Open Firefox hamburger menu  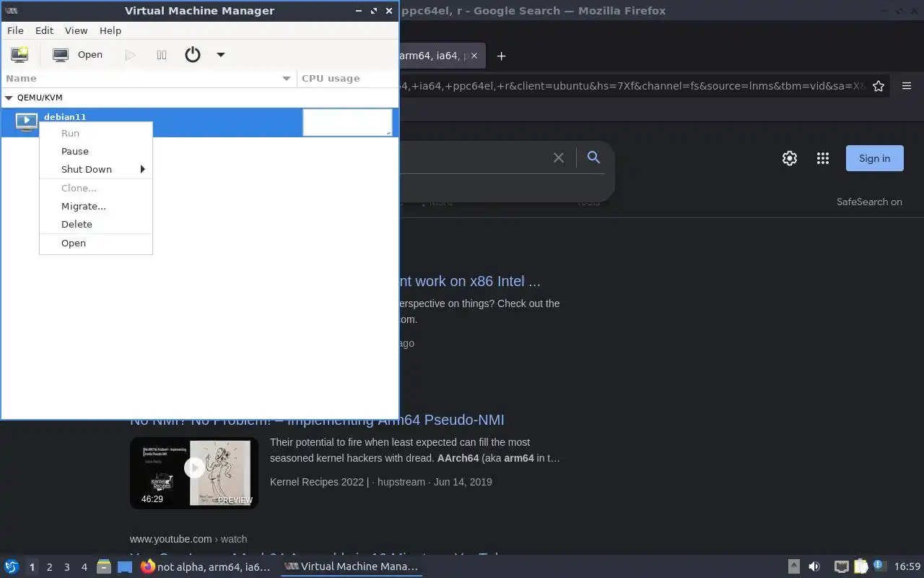907,86
